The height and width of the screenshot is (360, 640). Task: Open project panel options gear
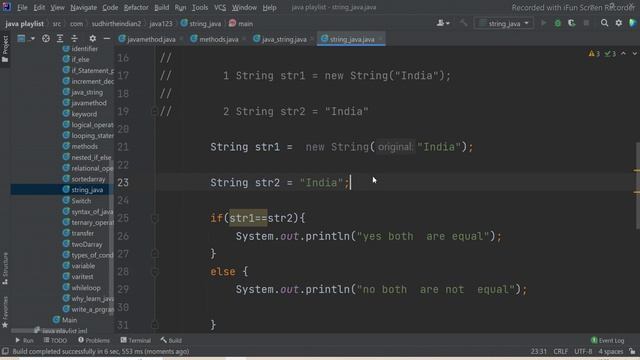93,38
